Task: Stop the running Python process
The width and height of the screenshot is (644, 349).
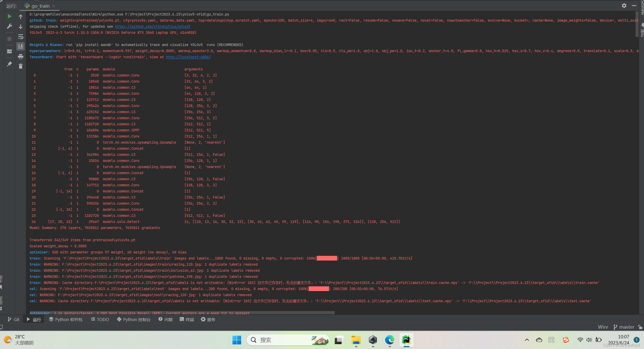Action: click(x=9, y=39)
